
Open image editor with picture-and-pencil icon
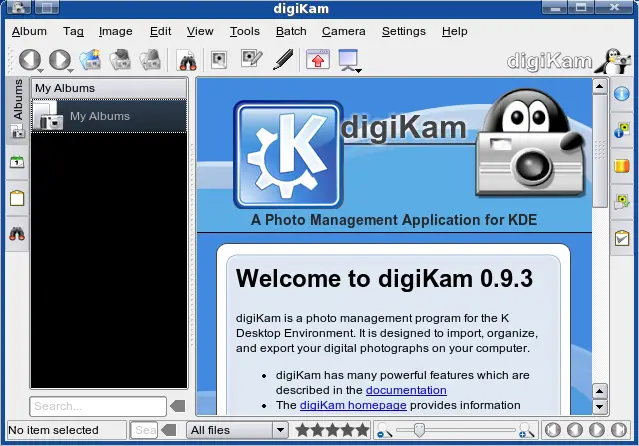click(251, 59)
